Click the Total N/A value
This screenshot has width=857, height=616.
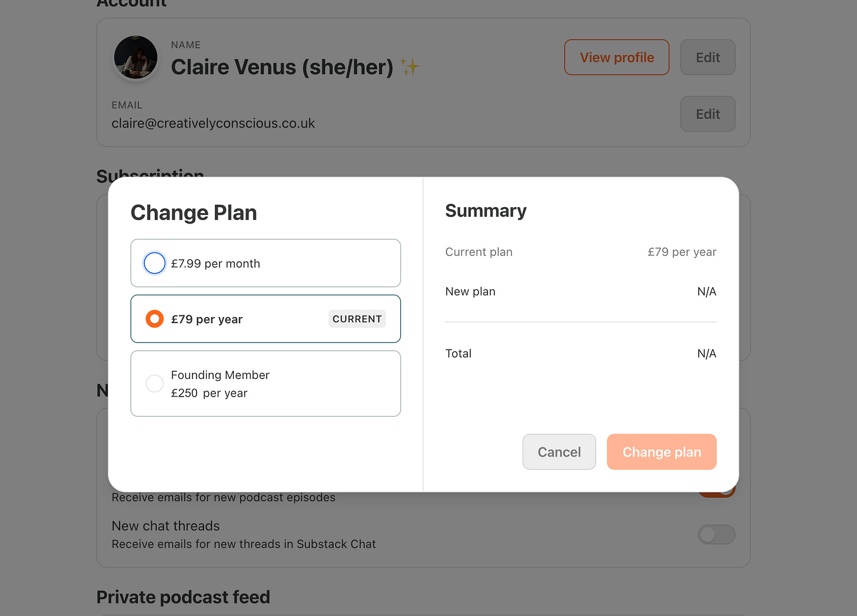coord(706,354)
